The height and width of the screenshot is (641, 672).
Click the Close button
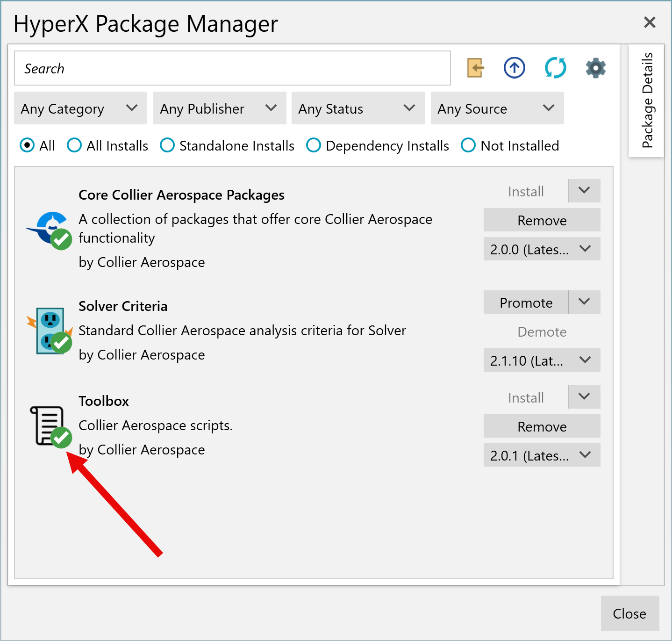630,613
